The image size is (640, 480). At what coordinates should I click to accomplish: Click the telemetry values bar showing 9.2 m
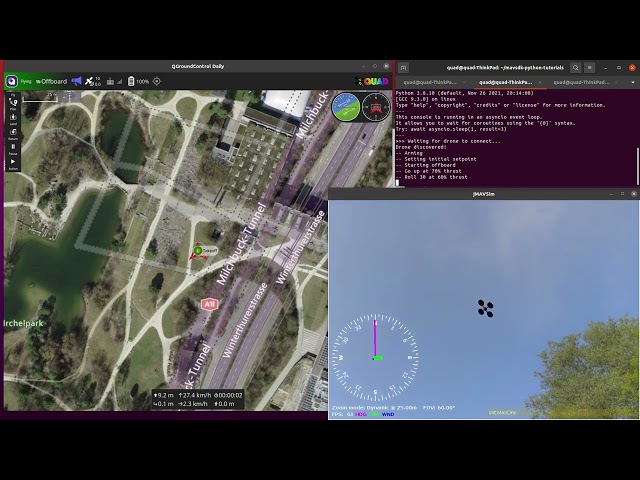click(x=198, y=399)
